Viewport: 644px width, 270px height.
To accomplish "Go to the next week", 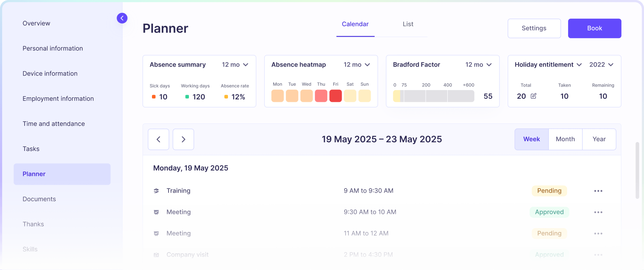I will [183, 139].
